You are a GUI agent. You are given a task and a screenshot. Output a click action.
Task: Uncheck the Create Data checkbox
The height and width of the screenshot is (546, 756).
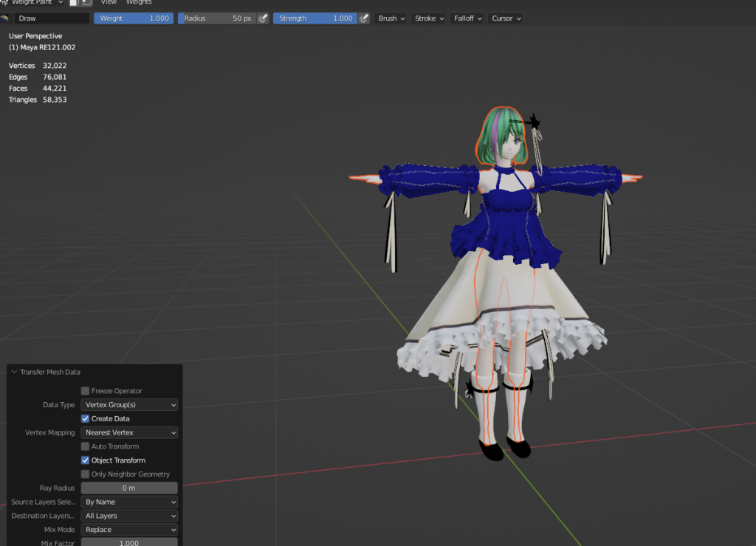coord(86,419)
